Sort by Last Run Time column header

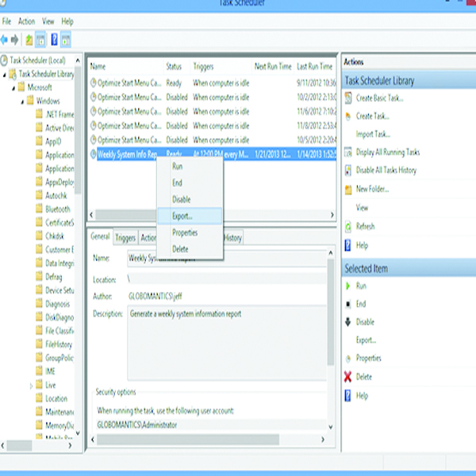pyautogui.click(x=315, y=67)
